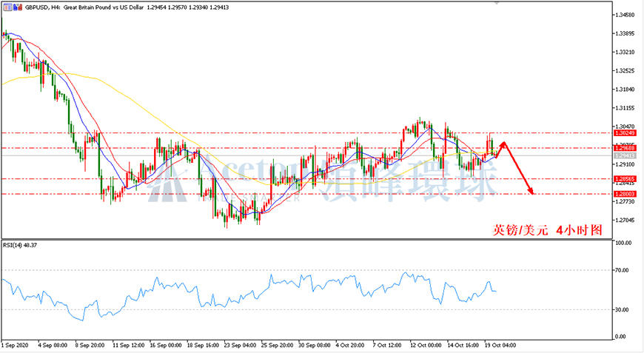Screen dimensions: 644x353
Task: Click the gray current price tag 1.29413
Action: coord(625,155)
